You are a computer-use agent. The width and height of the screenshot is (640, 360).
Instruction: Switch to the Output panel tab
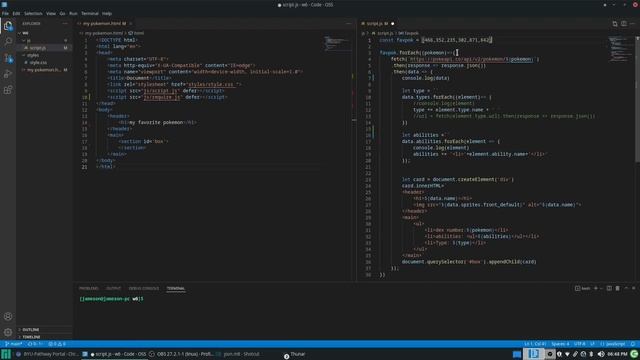click(x=113, y=289)
